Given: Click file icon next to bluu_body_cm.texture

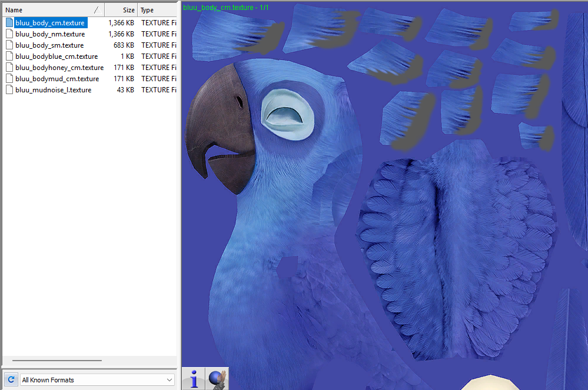Looking at the screenshot, I should [9, 23].
